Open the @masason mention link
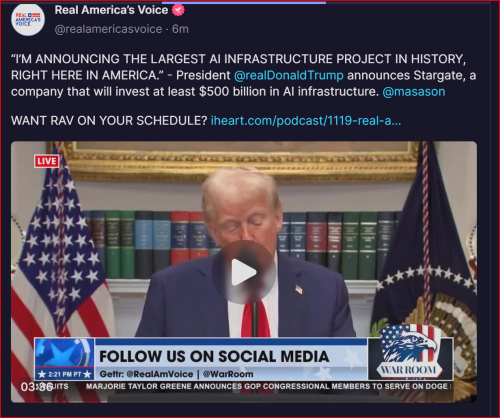Image resolution: width=500 pixels, height=418 pixels. pyautogui.click(x=414, y=92)
